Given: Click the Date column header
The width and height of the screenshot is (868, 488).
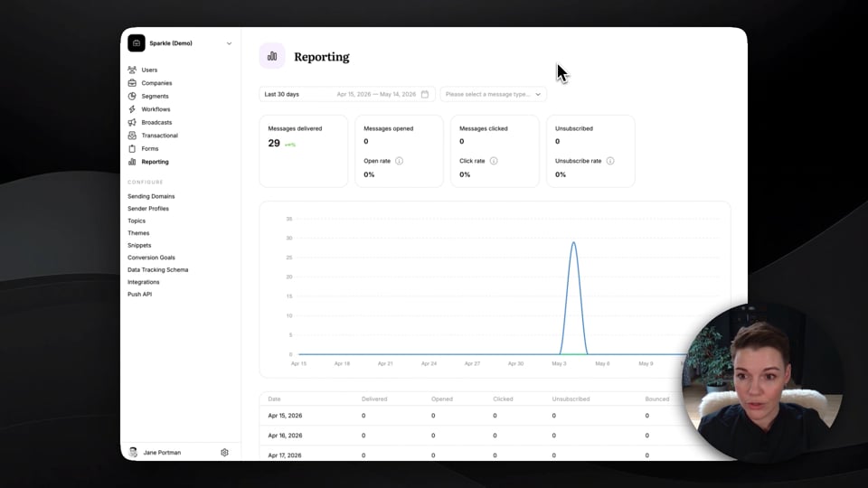Looking at the screenshot, I should point(274,399).
